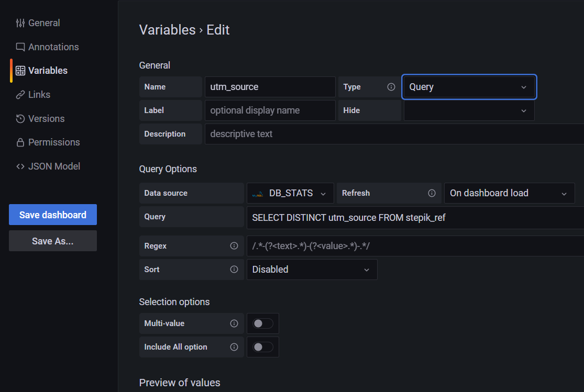
Task: Click the Description descriptive text field
Action: pos(394,134)
